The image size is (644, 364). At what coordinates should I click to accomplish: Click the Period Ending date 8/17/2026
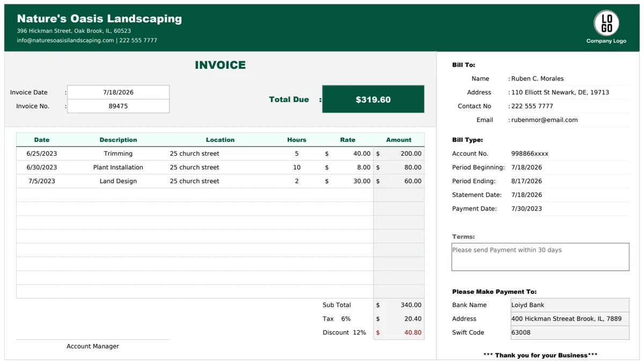pyautogui.click(x=526, y=181)
